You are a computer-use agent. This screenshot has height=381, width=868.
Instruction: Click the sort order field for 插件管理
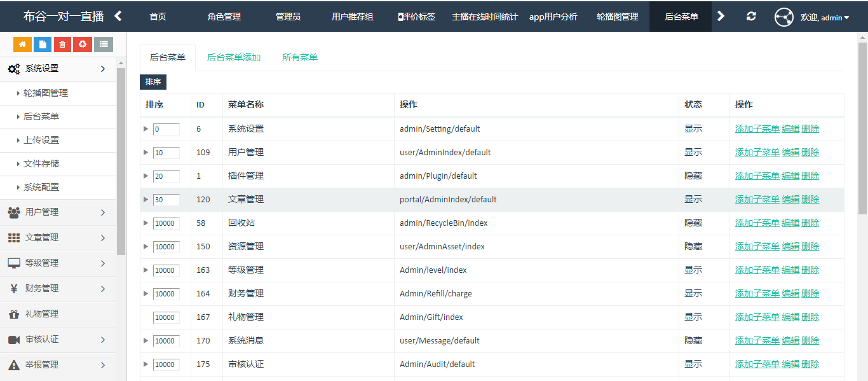click(x=166, y=176)
